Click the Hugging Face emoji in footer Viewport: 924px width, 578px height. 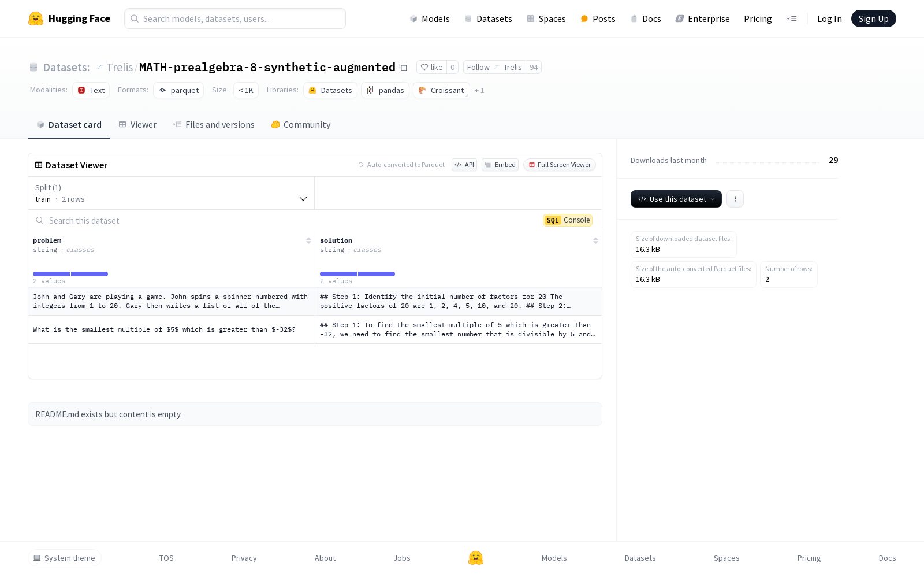pos(476,558)
